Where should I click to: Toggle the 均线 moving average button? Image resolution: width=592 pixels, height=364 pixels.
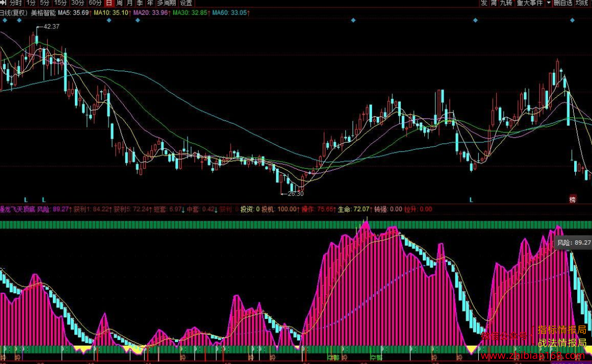[582, 3]
